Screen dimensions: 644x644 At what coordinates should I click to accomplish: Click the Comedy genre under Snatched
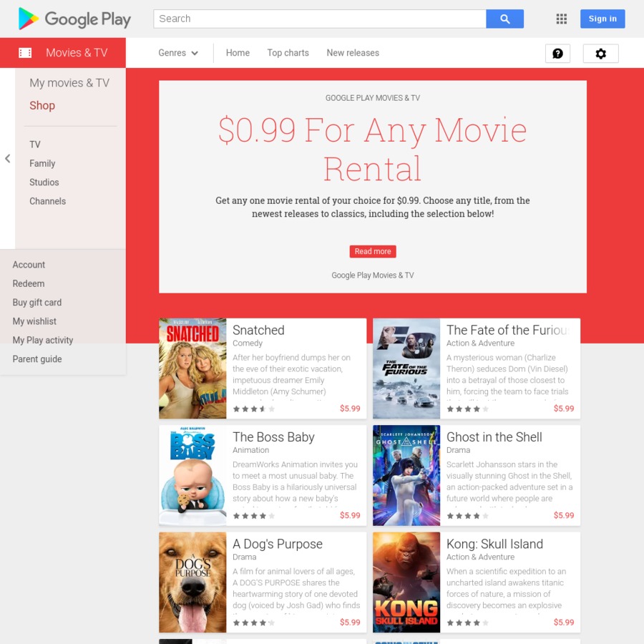pos(248,343)
